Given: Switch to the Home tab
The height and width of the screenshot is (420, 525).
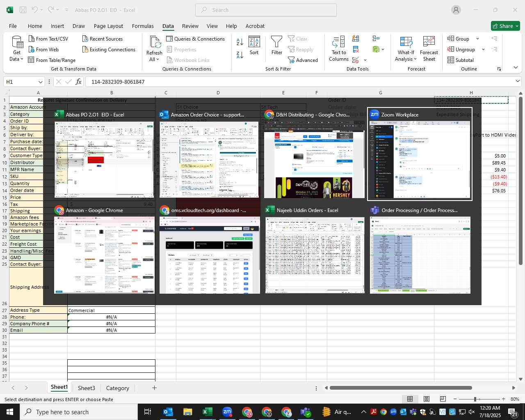Looking at the screenshot, I should coord(35,26).
